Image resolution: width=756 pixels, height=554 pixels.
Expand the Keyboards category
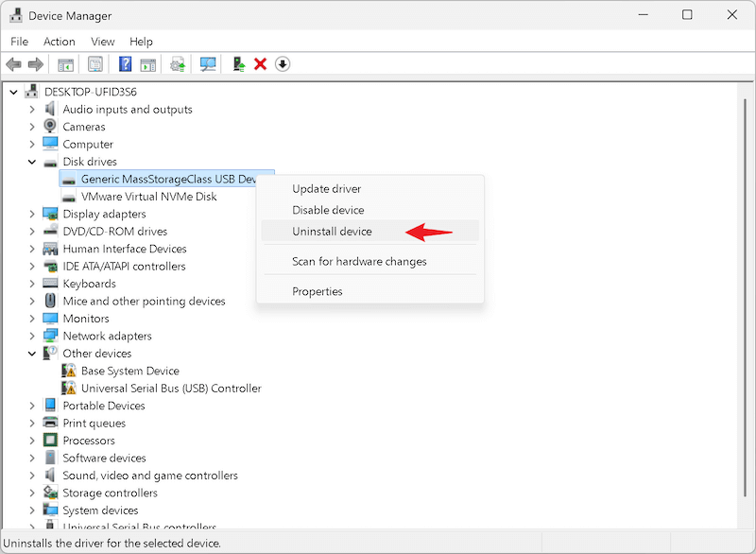coord(31,283)
